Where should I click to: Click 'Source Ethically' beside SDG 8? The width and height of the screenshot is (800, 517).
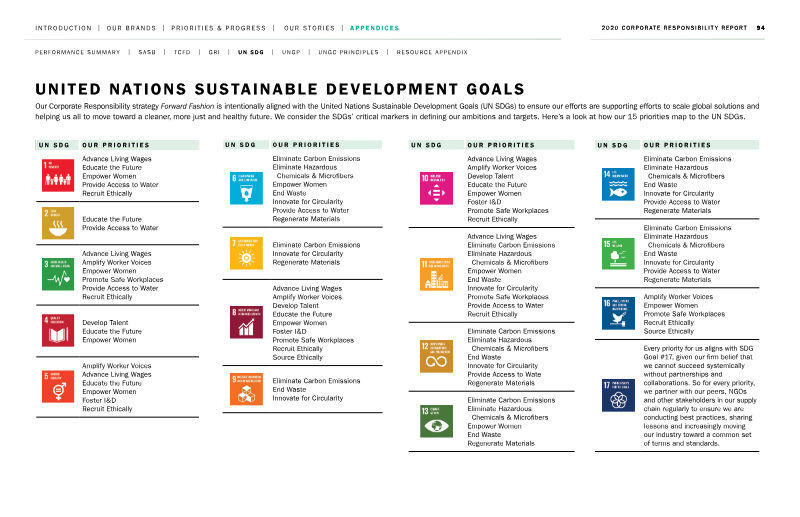(297, 357)
